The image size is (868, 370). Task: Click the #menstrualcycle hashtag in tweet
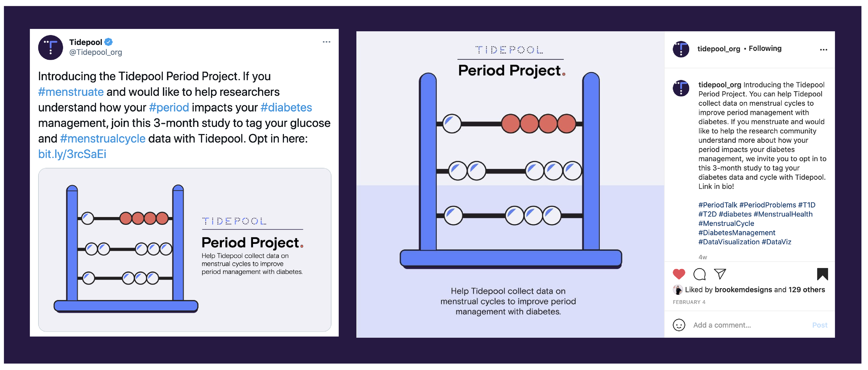click(x=103, y=139)
